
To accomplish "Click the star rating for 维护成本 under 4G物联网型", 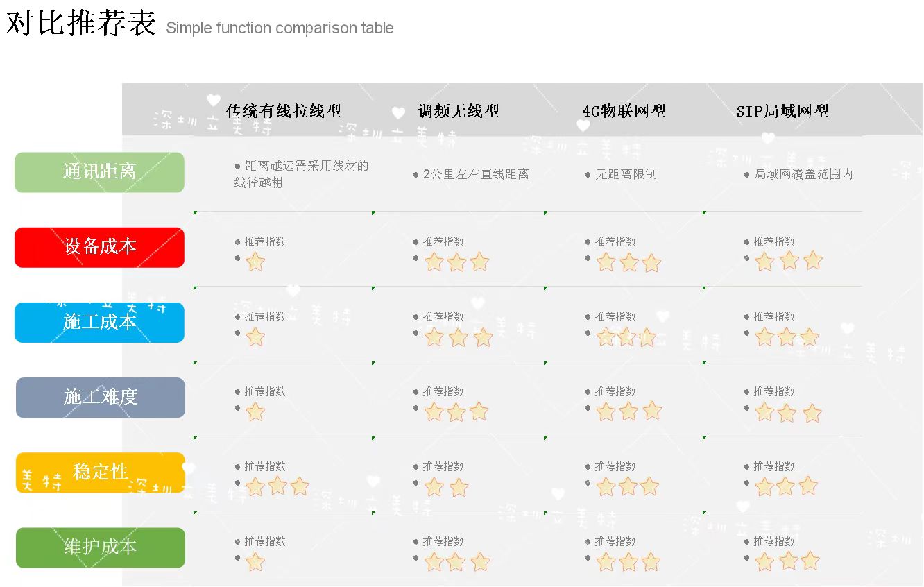I will click(x=628, y=561).
